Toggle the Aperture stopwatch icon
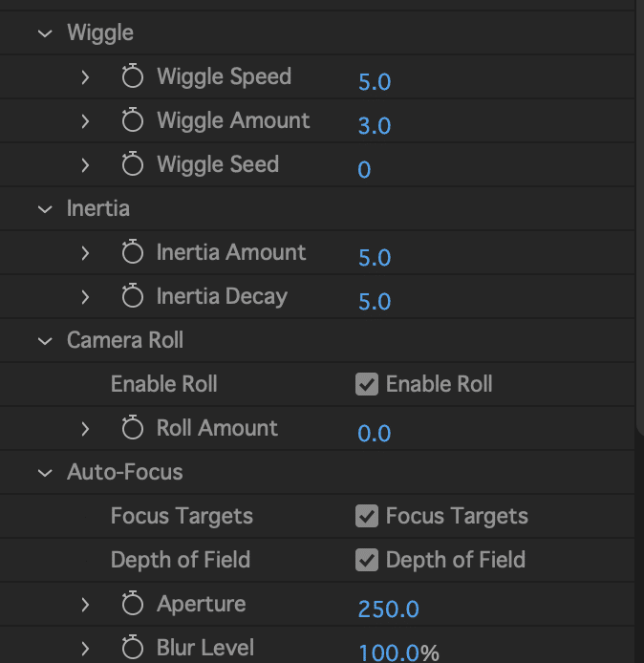644x663 pixels. pyautogui.click(x=133, y=605)
